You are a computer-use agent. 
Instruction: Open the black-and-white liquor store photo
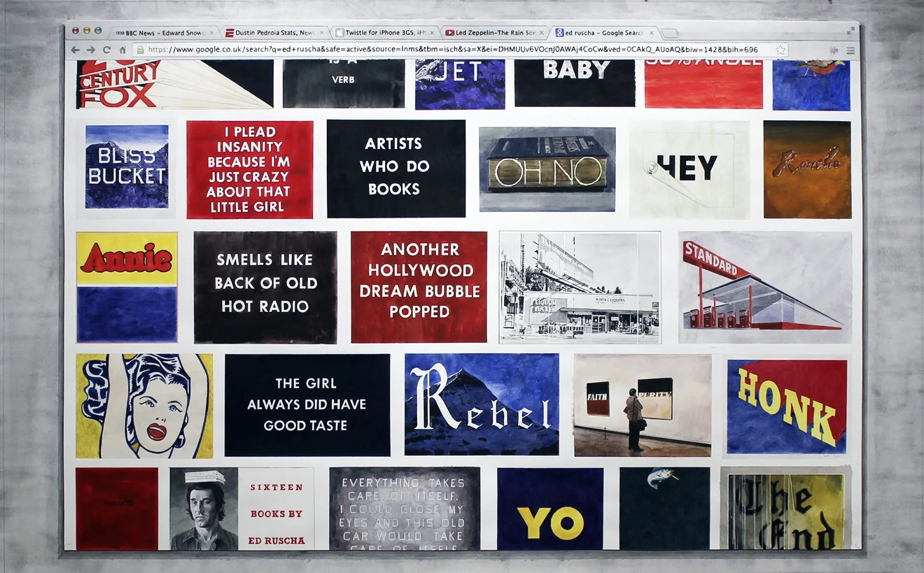click(580, 288)
